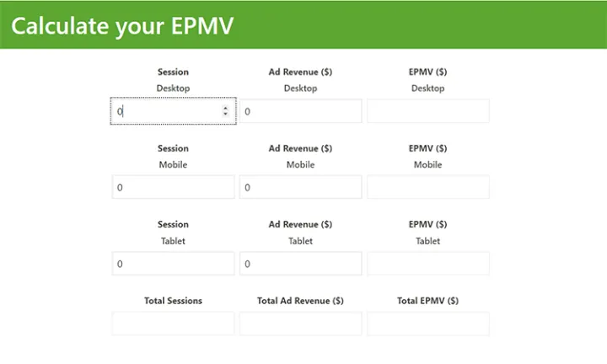Screen dimensions: 607x364
Task: Click the 'Tablet' label under EPMV ($)
Action: 427,241
